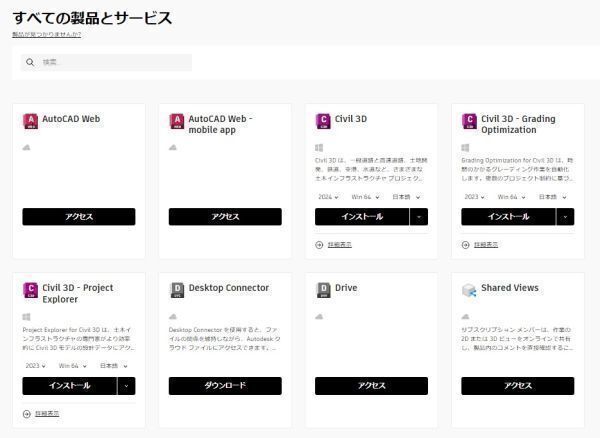
Task: Click the Drive product icon
Action: click(323, 290)
